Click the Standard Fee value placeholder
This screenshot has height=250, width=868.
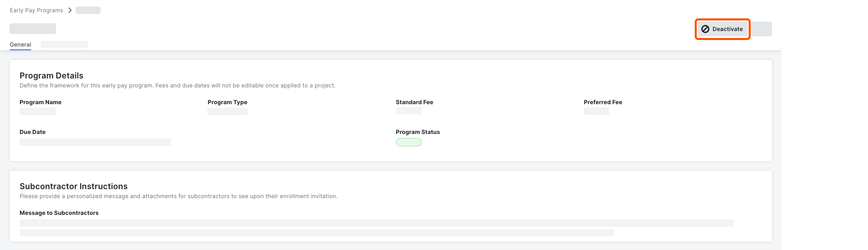coord(409,111)
